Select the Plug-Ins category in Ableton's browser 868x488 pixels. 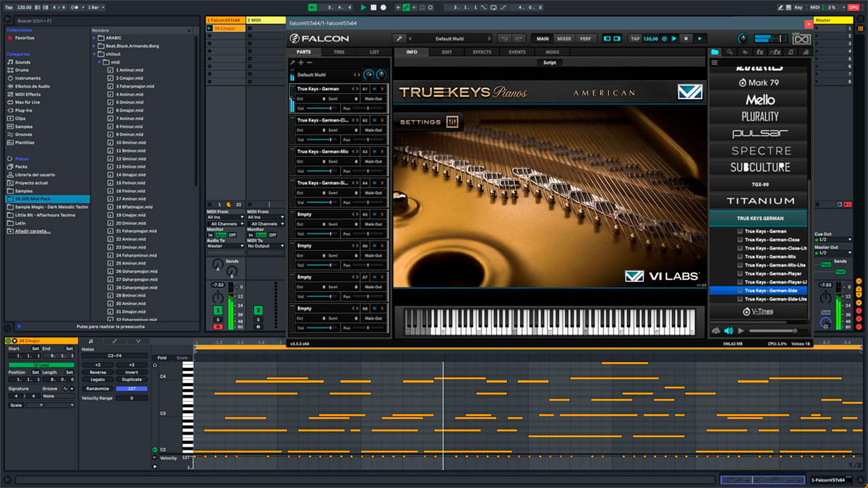coord(24,110)
